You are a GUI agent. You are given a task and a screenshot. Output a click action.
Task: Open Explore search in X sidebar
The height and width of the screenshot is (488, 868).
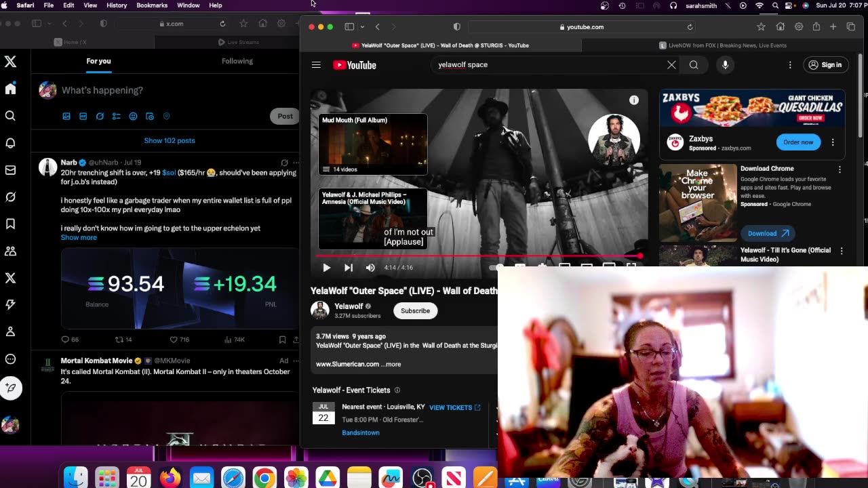(10, 116)
